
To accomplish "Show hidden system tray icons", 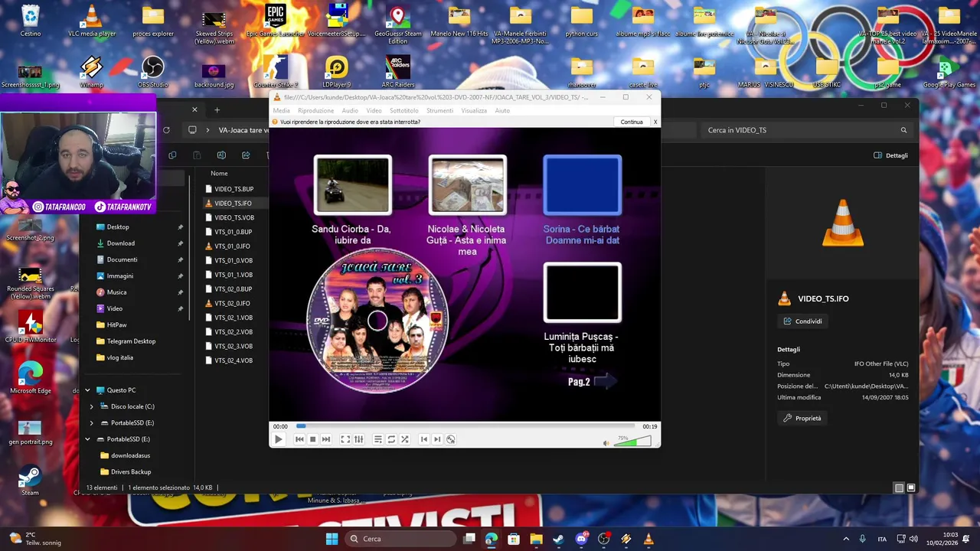I will coord(846,539).
